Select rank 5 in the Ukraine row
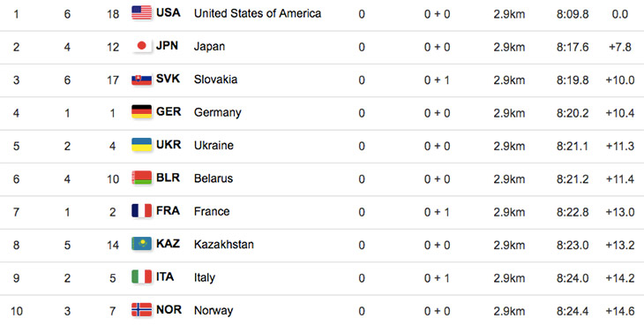The image size is (644, 326). coord(16,147)
